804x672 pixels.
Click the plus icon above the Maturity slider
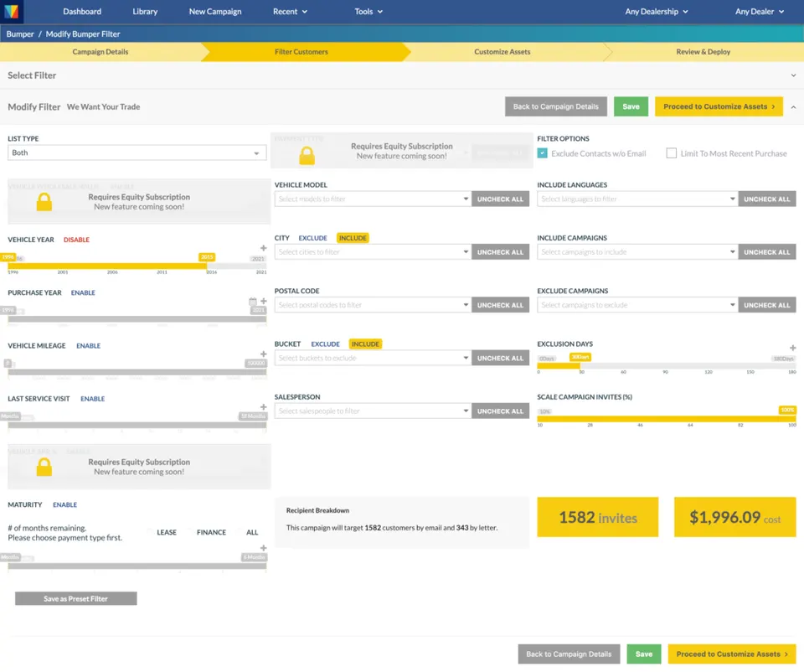(x=264, y=548)
